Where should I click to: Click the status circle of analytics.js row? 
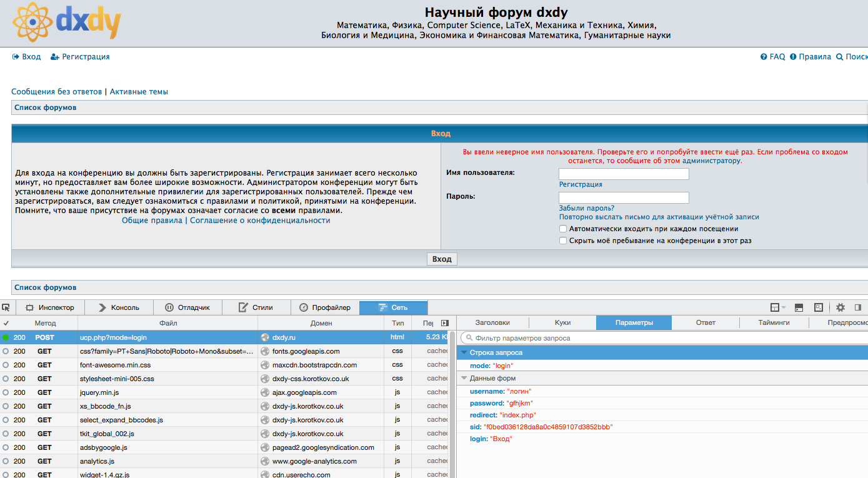click(6, 461)
